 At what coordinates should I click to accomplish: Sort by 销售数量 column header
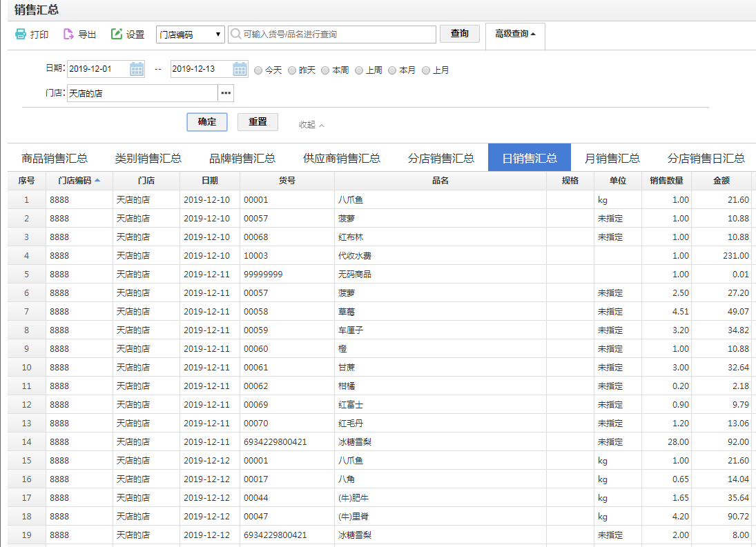(666, 181)
